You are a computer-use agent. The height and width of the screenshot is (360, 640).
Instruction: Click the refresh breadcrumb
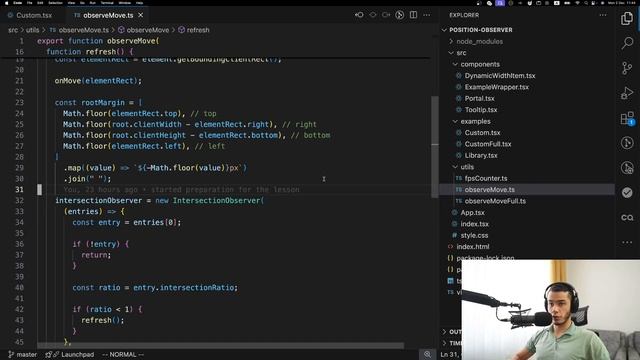194,30
